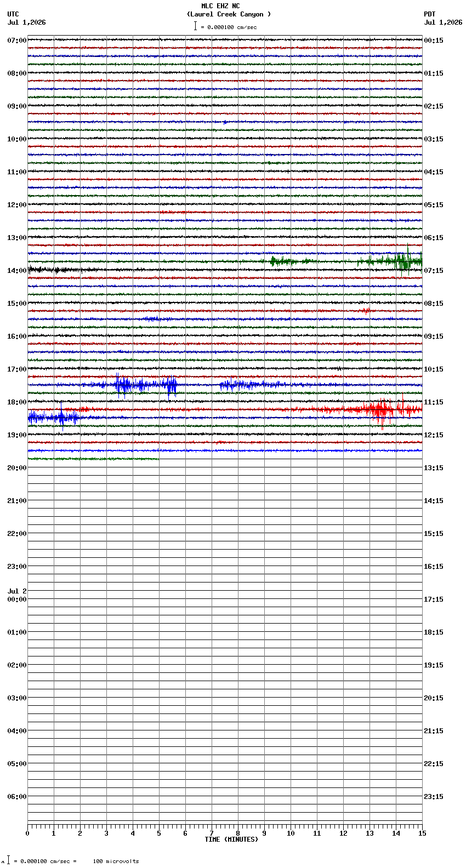Click the 14:00 UTC time label

[17, 271]
